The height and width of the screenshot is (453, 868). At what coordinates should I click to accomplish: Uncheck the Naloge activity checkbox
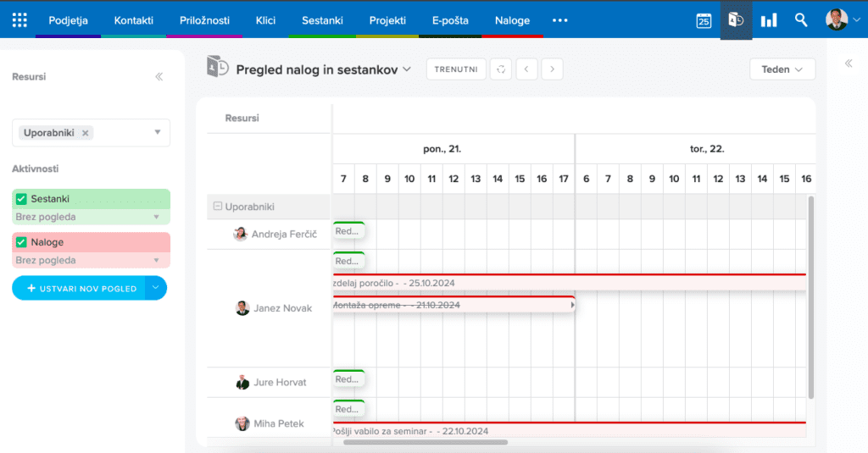tap(22, 242)
